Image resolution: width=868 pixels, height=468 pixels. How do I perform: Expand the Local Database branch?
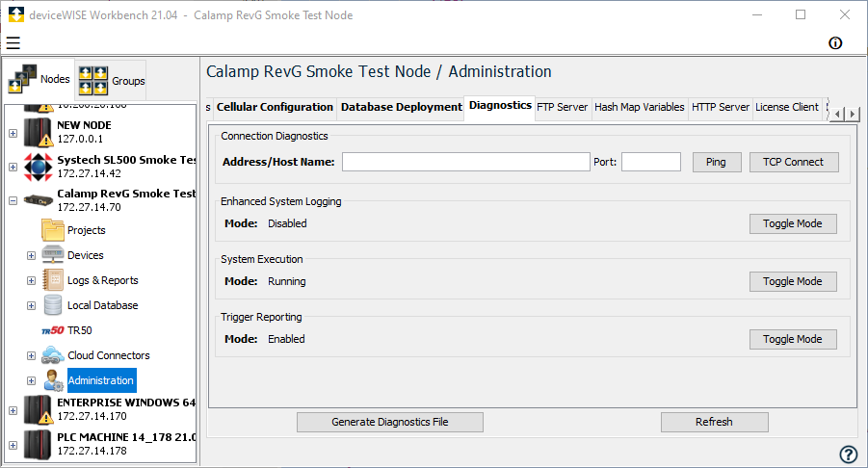[x=31, y=306]
